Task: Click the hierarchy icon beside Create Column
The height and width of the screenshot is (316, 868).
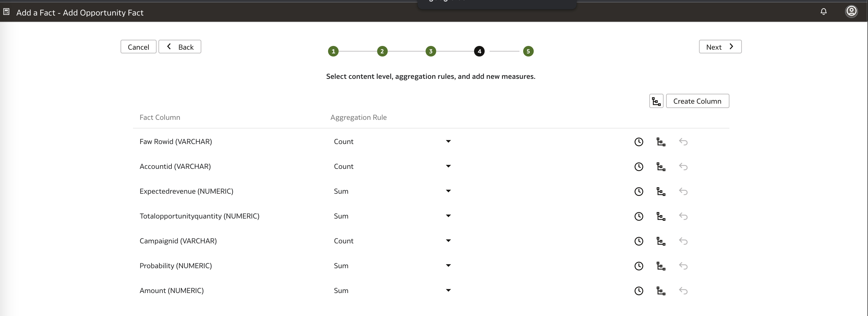Action: [656, 101]
